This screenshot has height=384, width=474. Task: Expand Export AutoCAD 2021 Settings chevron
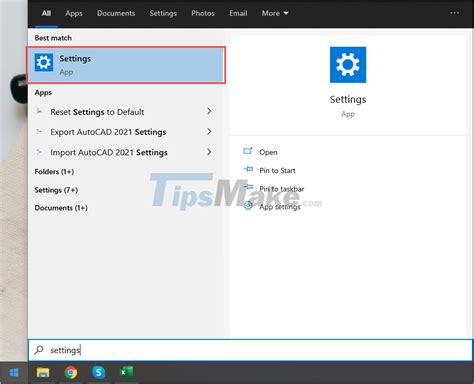pyautogui.click(x=209, y=131)
